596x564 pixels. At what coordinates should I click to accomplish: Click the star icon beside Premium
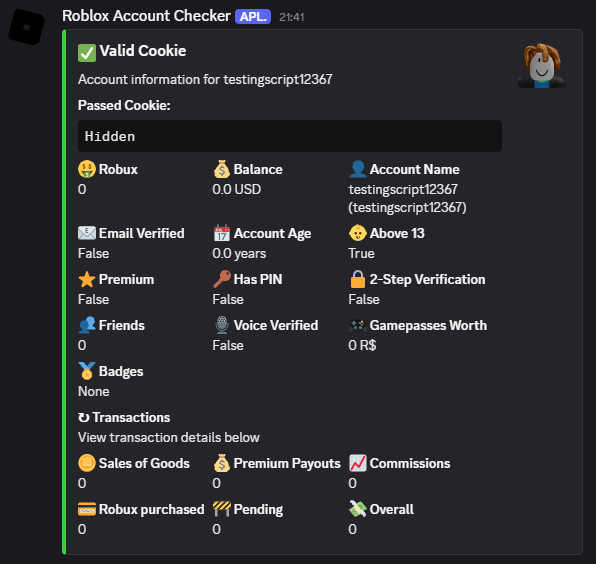pos(87,279)
